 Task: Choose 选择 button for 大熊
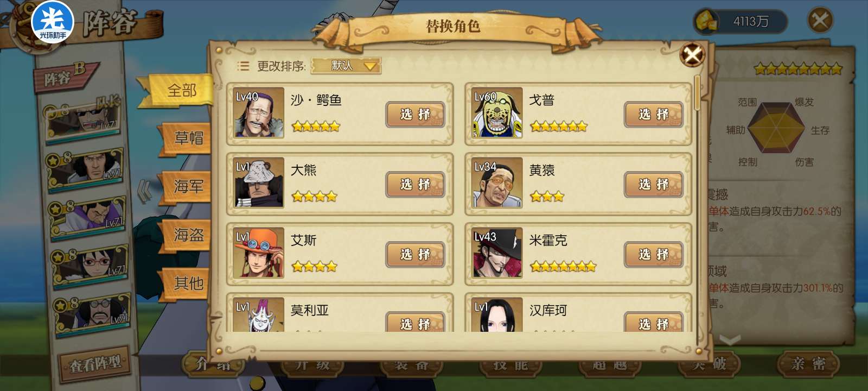pos(416,185)
